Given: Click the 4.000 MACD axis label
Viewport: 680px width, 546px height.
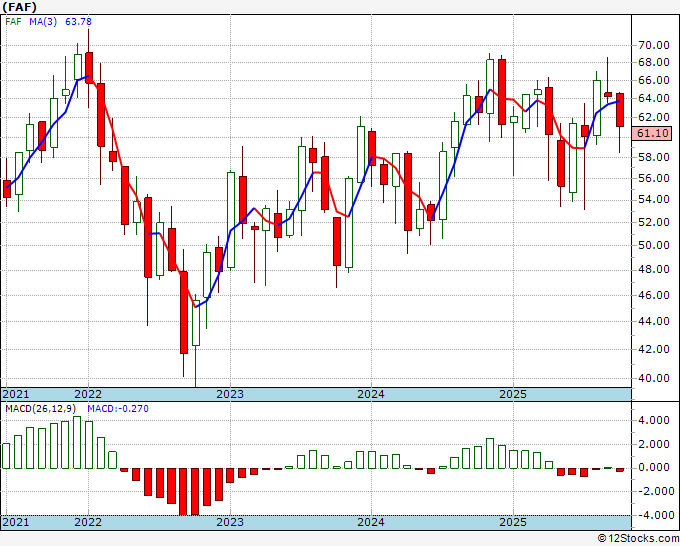Looking at the screenshot, I should 654,420.
